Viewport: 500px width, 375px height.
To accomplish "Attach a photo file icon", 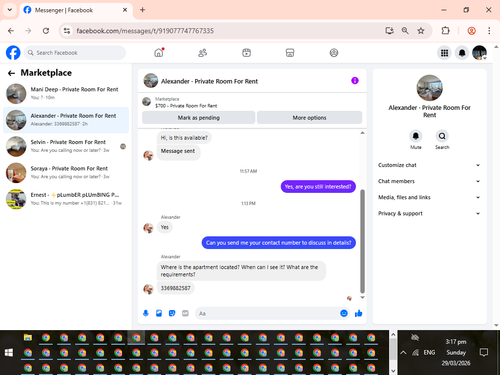I will click(x=159, y=313).
